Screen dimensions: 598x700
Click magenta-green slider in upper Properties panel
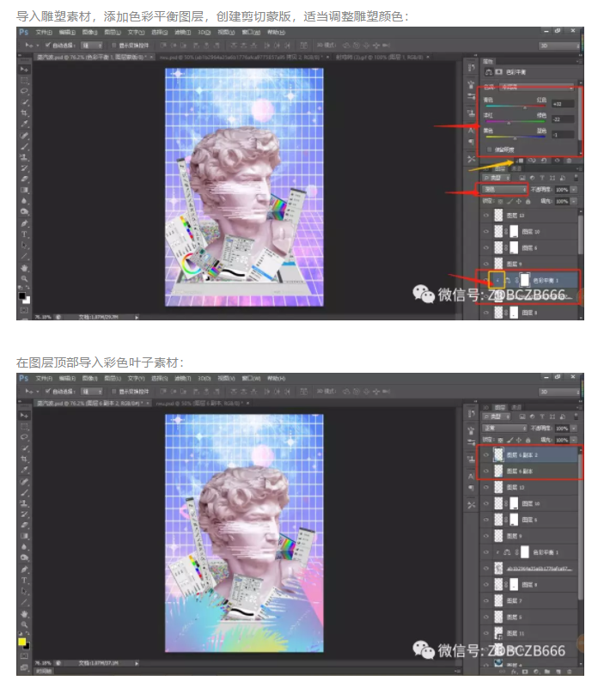(x=516, y=121)
